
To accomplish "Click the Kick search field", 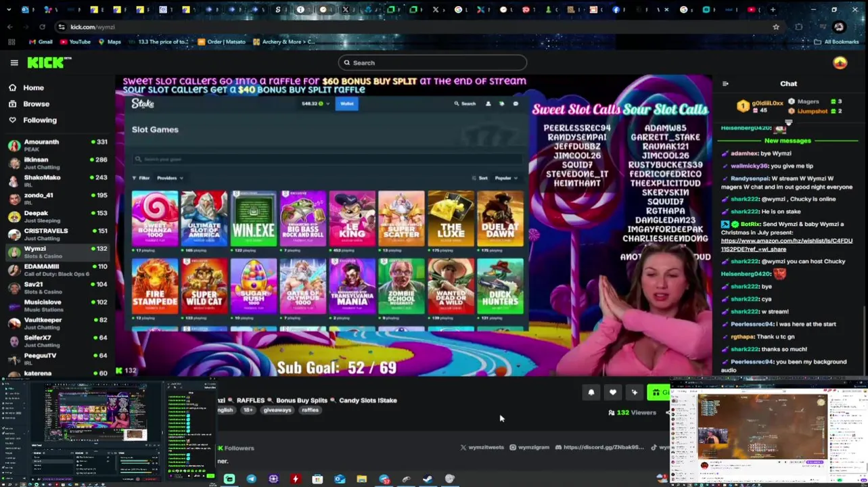I will [x=432, y=63].
